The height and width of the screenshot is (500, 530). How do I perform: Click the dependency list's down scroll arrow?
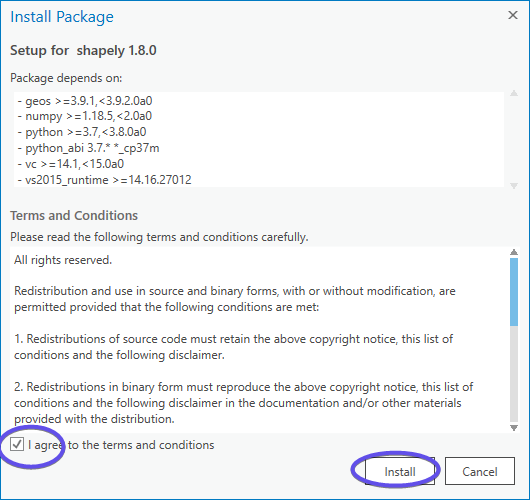514,186
